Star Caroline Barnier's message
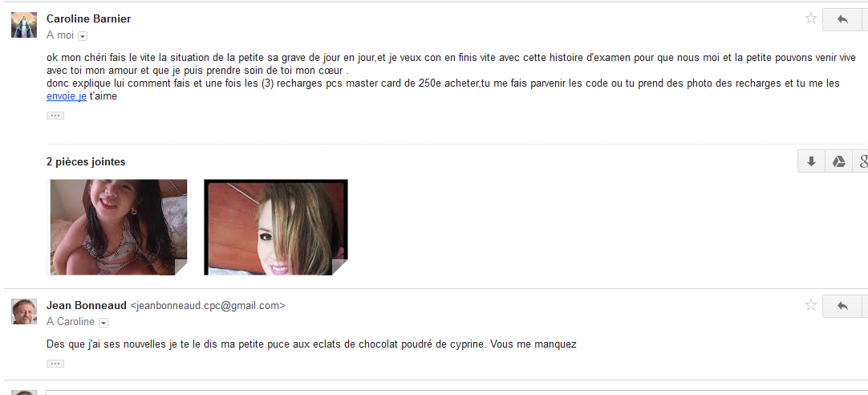 coord(810,18)
